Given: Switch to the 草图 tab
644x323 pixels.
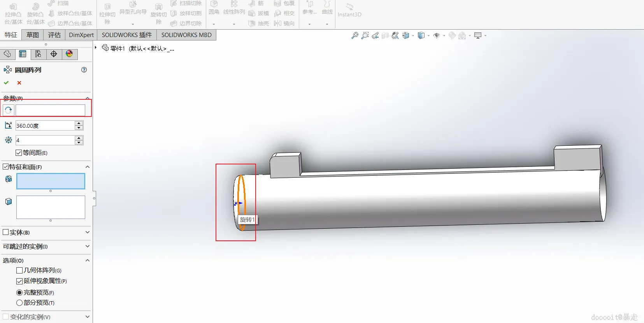Looking at the screenshot, I should click(33, 35).
